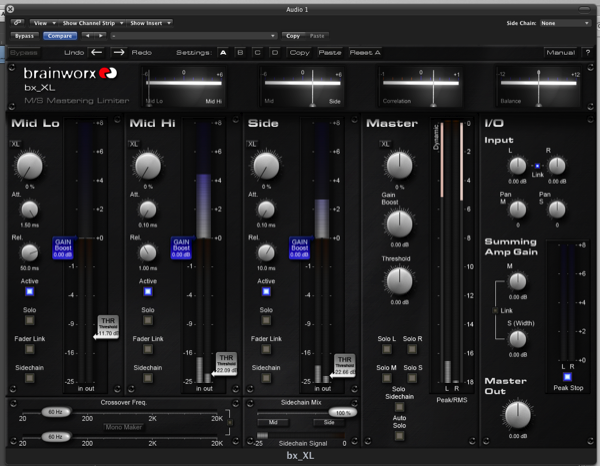600x466 pixels.
Task: Click the Redo right arrow icon
Action: [x=119, y=51]
